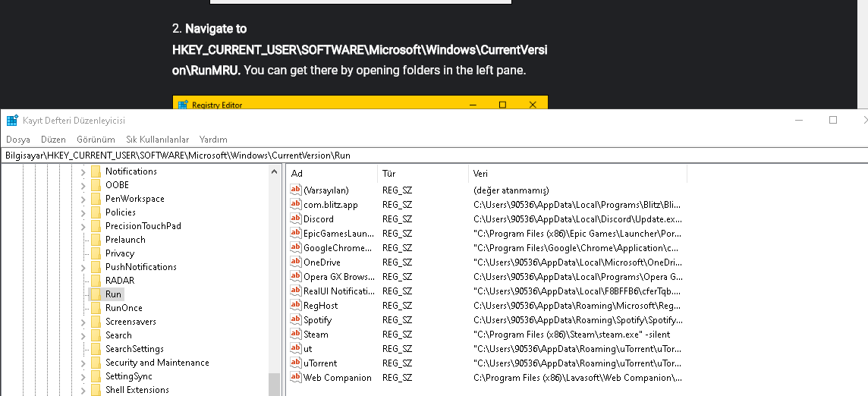Click the RegHost string value icon
The width and height of the screenshot is (868, 396).
[x=296, y=305]
